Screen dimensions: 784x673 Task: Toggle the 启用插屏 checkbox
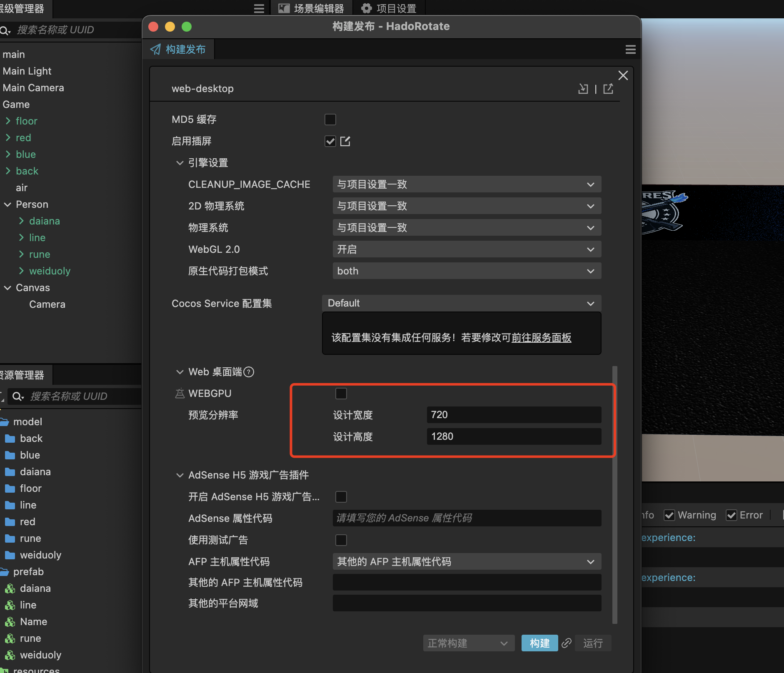[330, 141]
